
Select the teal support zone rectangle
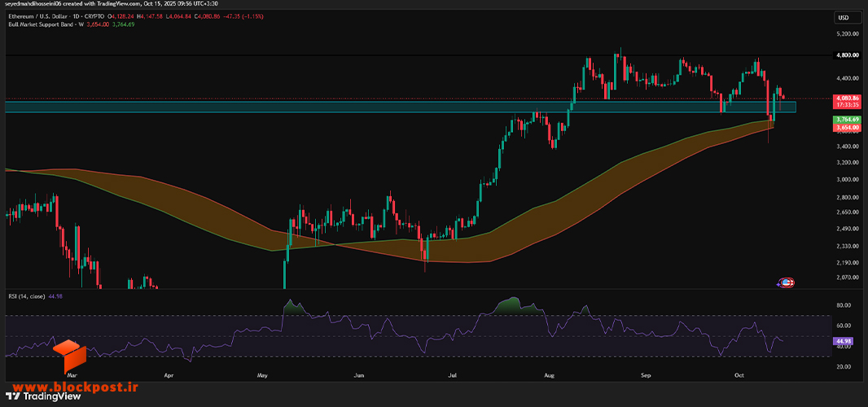click(401, 107)
